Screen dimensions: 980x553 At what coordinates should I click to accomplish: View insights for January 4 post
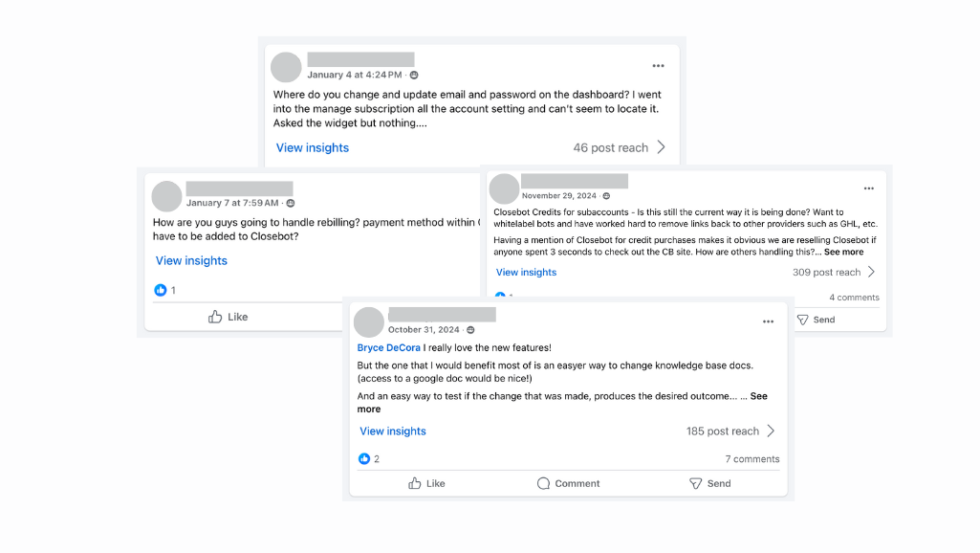[x=313, y=147]
